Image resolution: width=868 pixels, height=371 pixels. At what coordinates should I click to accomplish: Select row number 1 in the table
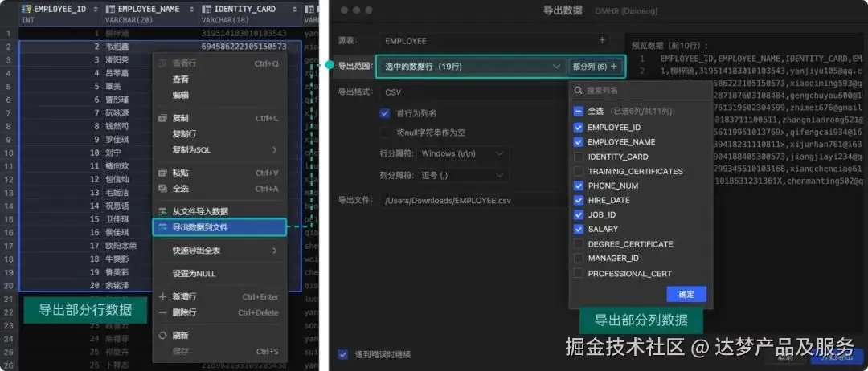[x=8, y=33]
